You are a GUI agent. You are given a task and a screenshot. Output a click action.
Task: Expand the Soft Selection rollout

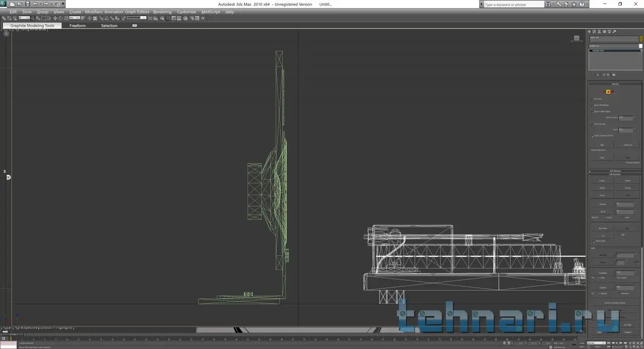click(x=615, y=171)
